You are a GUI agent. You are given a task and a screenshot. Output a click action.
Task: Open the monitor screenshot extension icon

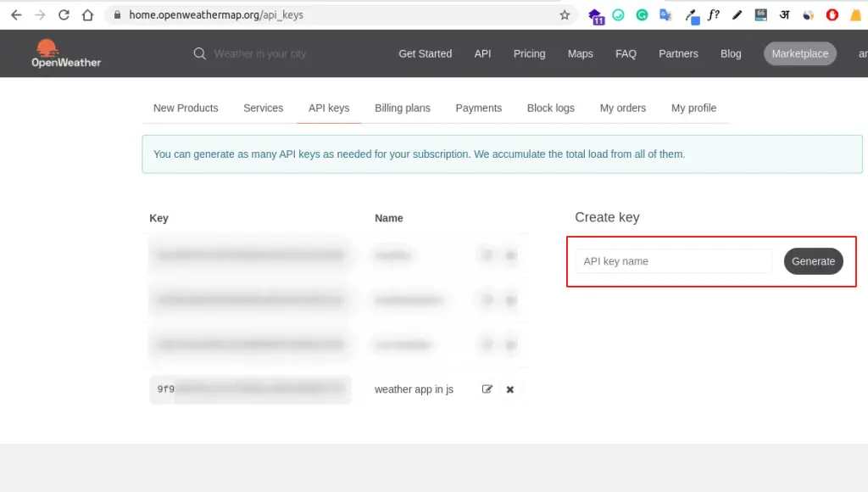[x=760, y=15]
